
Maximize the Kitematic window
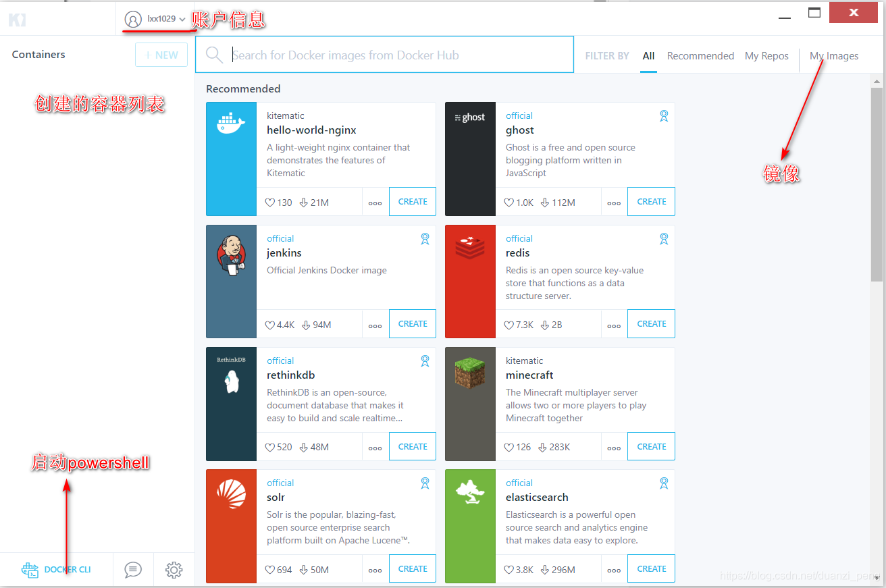pyautogui.click(x=814, y=13)
